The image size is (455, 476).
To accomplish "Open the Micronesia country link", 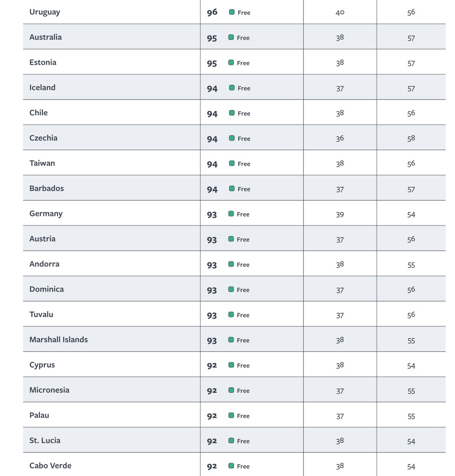I will tap(49, 390).
